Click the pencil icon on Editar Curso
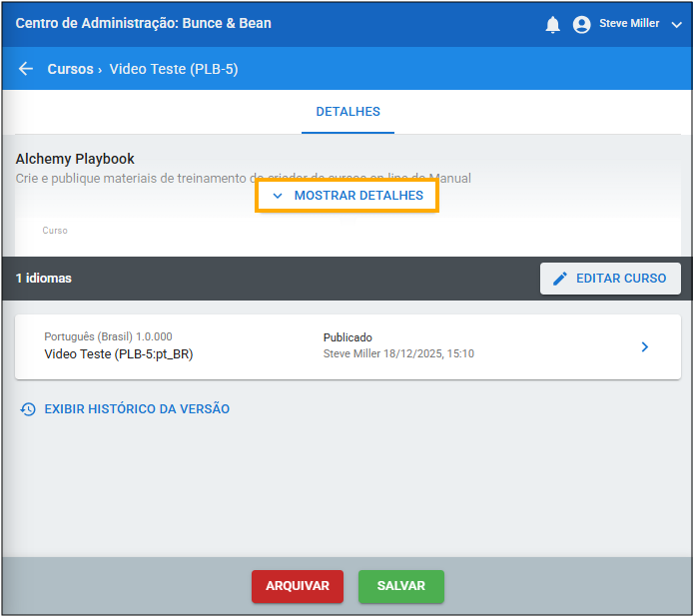 click(560, 279)
